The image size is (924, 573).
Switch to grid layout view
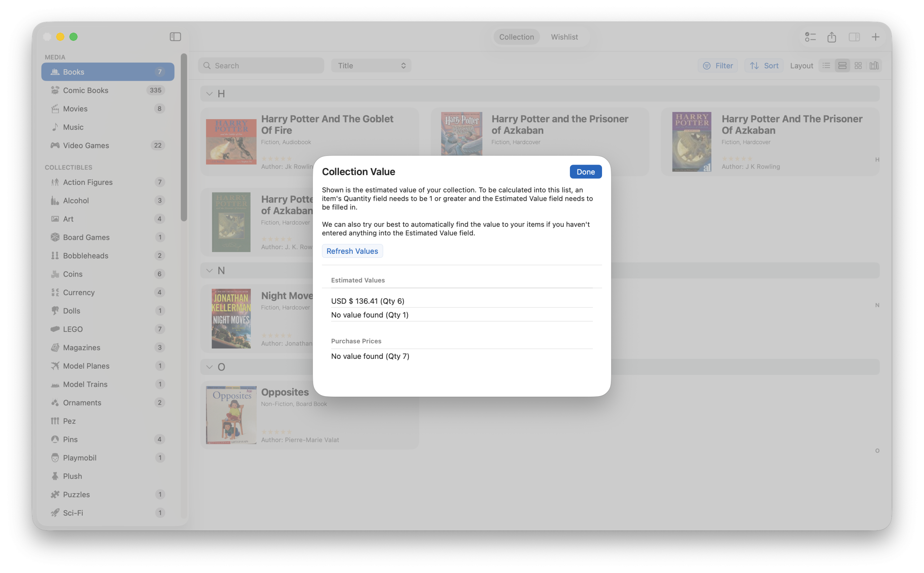[858, 65]
